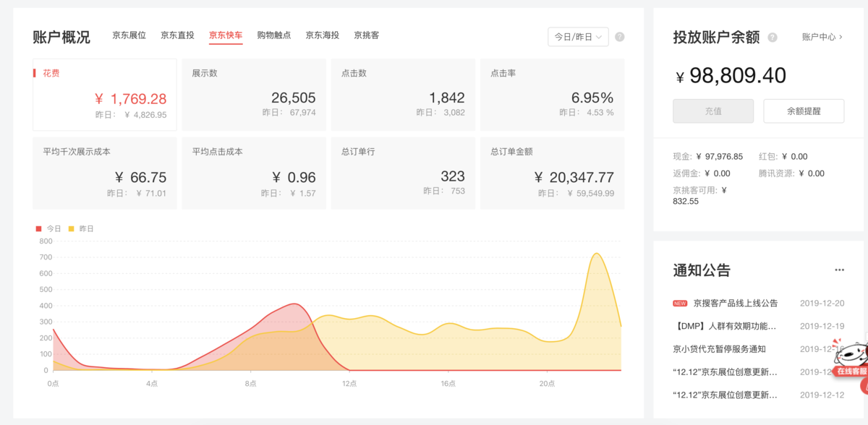
Task: Select the 花费 metric card
Action: (x=105, y=95)
